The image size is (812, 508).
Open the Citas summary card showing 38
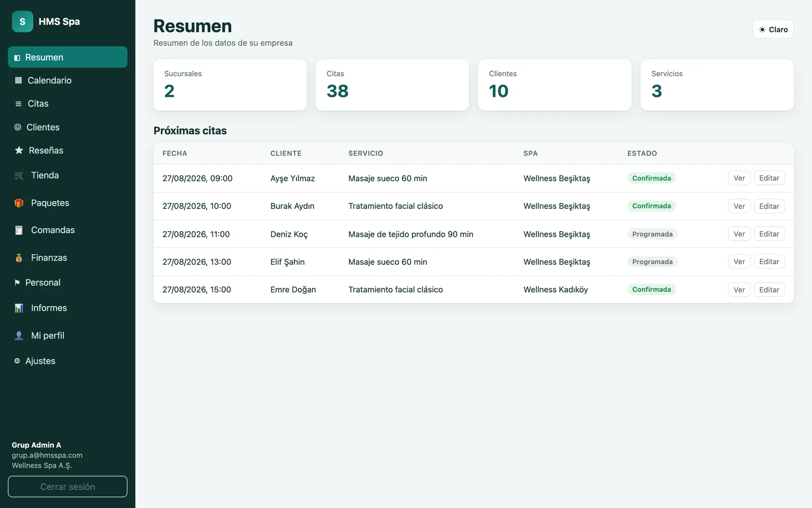(x=392, y=85)
